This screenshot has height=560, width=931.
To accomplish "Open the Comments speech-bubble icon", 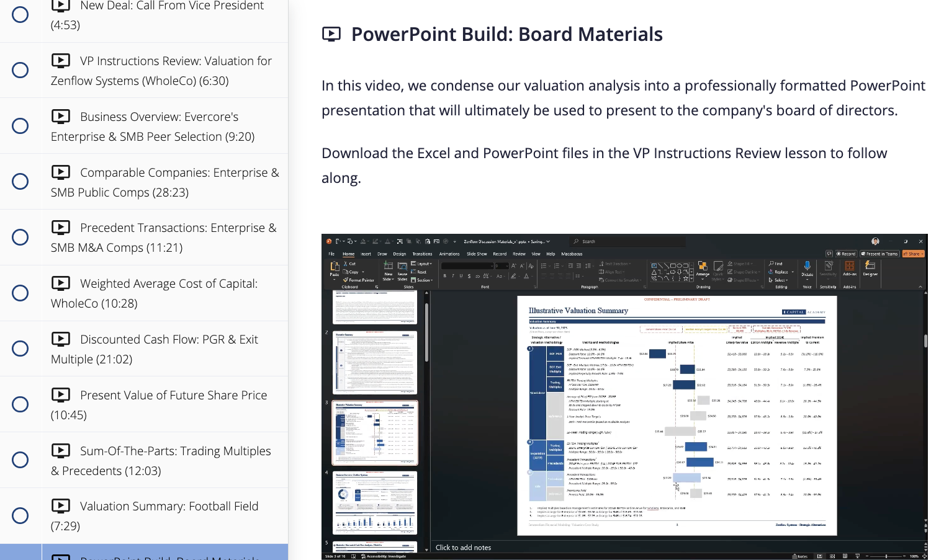I will click(x=829, y=254).
